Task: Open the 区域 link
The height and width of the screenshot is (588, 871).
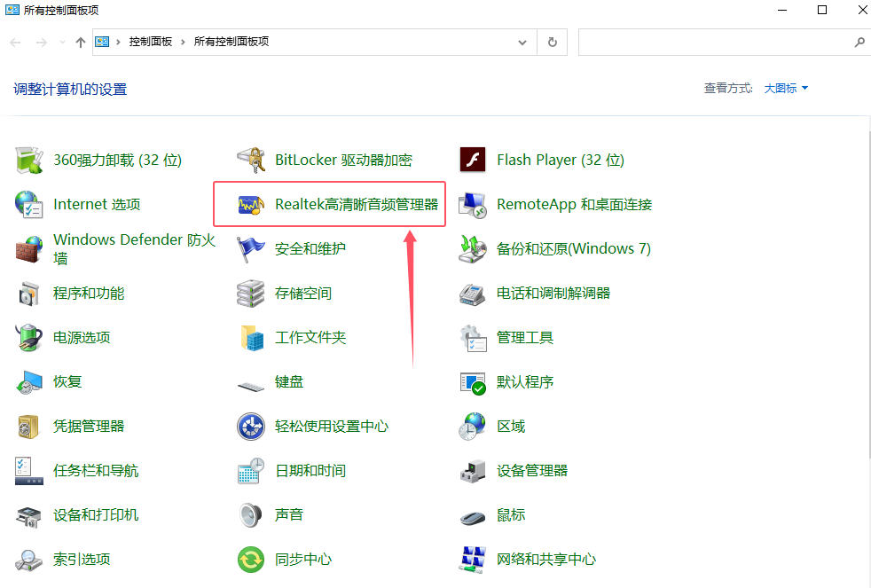Action: (x=511, y=427)
